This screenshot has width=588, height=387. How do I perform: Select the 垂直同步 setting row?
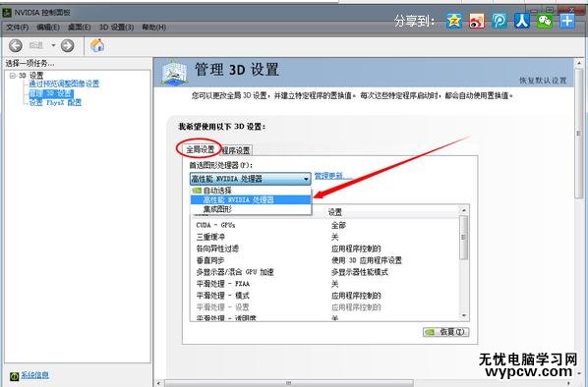(324, 260)
